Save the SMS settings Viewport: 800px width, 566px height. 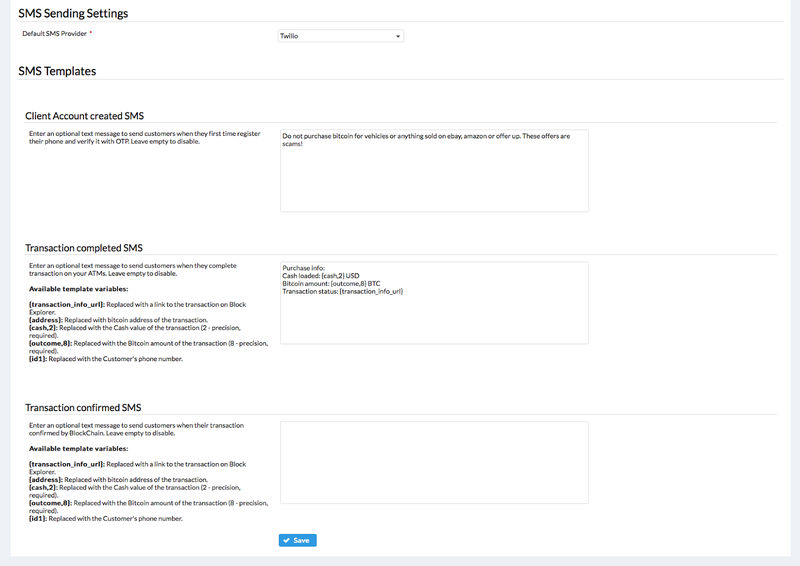(298, 540)
